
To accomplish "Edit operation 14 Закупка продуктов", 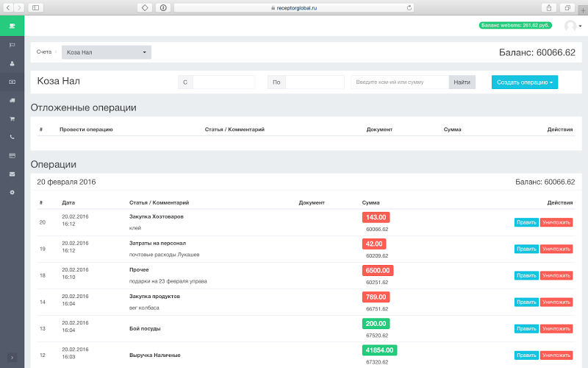I will 526,302.
